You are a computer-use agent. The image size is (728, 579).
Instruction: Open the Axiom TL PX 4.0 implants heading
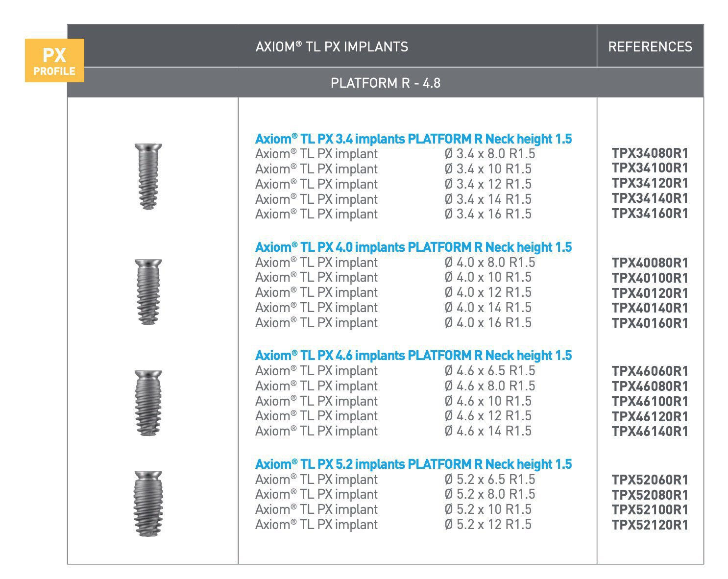[x=413, y=247]
